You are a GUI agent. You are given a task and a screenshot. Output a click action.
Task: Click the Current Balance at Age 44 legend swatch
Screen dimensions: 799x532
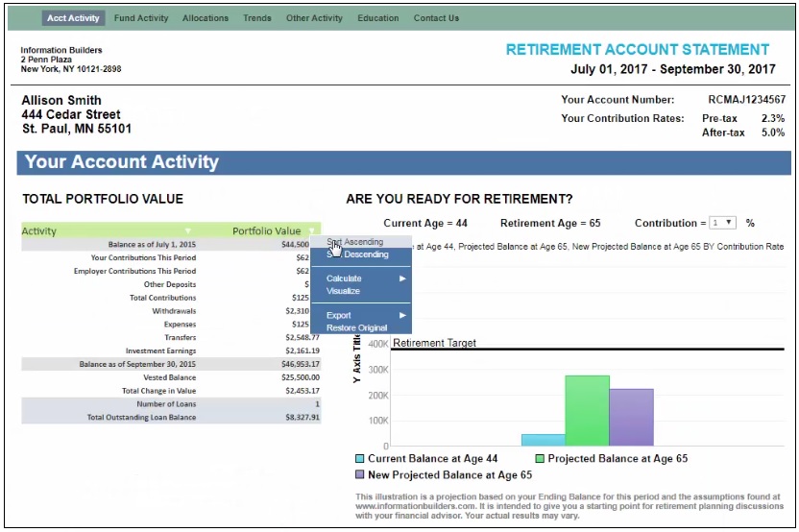[x=360, y=459]
